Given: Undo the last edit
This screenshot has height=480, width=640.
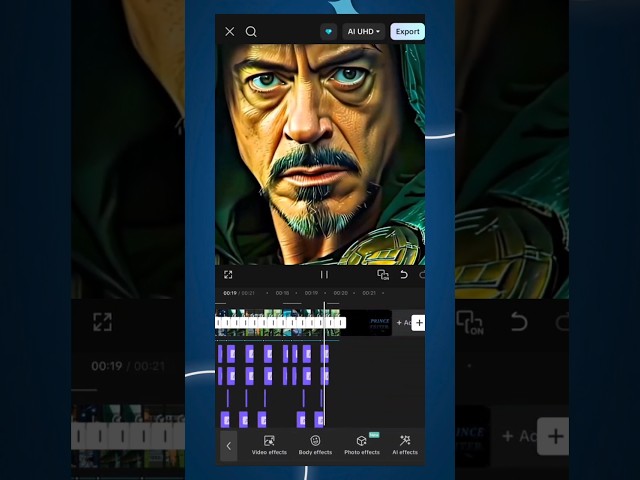Looking at the screenshot, I should click(404, 274).
